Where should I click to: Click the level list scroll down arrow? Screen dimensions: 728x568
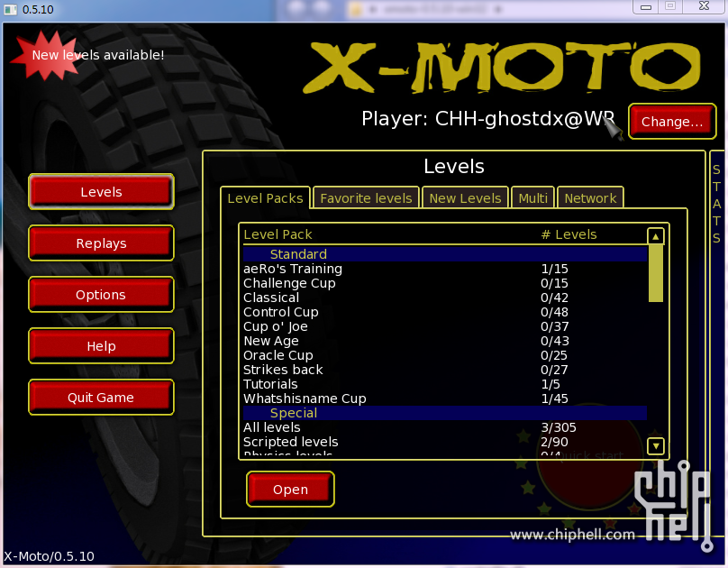(x=656, y=446)
